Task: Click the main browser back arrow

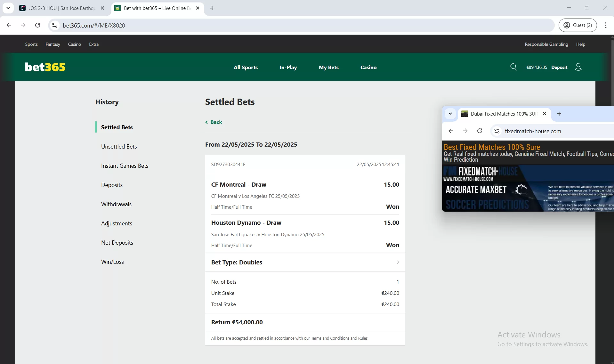Action: click(9, 25)
